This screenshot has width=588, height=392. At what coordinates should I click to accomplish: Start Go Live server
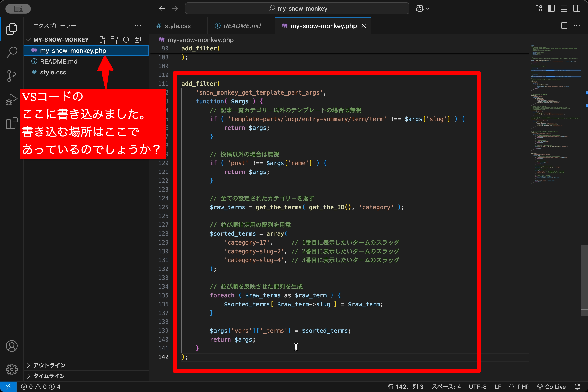[x=551, y=387]
